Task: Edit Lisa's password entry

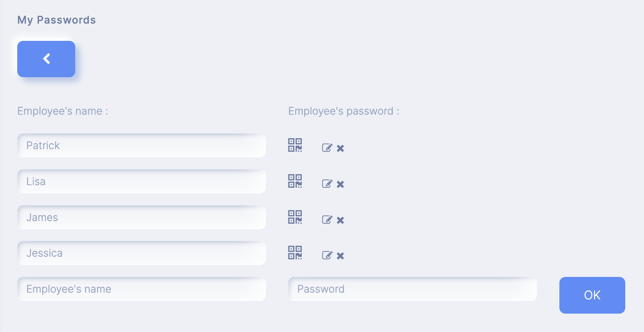Action: [x=327, y=184]
